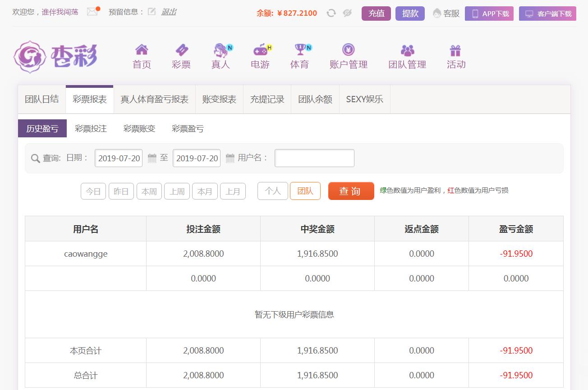588x390 pixels.
Task: Open 团队管理 team icon
Action: click(x=407, y=50)
